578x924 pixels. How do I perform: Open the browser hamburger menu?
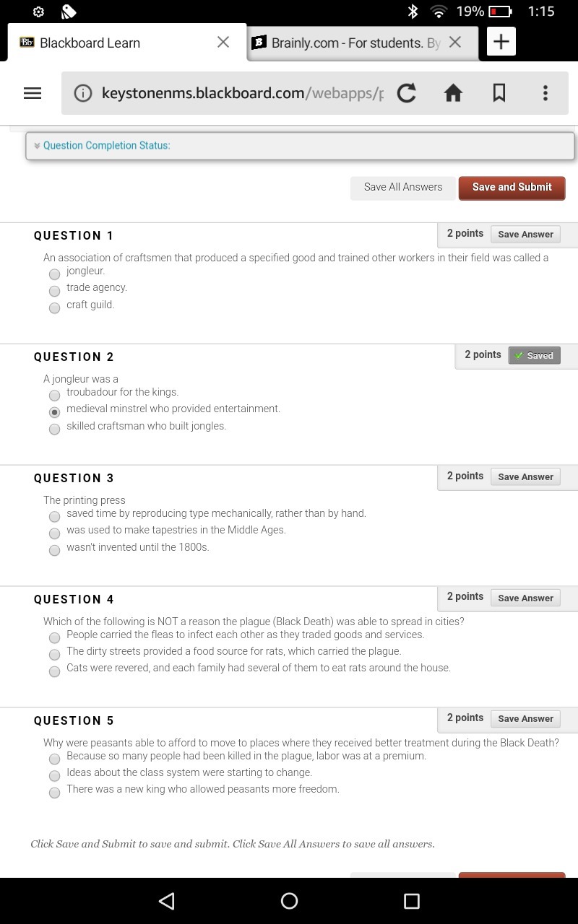pos(33,93)
